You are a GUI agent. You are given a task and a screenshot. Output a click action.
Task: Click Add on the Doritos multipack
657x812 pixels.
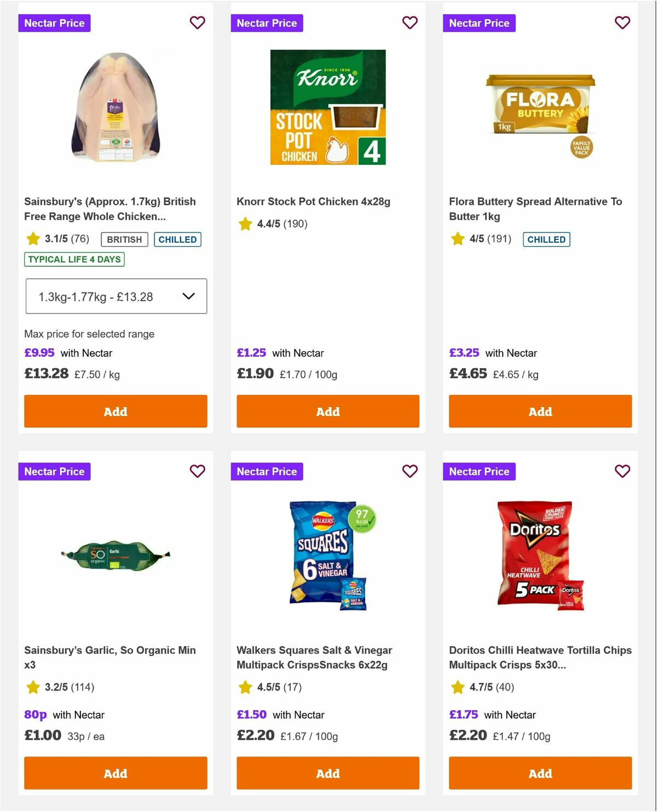pyautogui.click(x=540, y=773)
